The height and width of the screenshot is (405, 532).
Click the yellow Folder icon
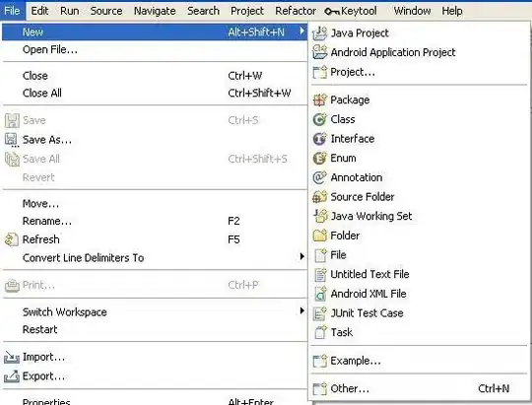click(x=319, y=236)
